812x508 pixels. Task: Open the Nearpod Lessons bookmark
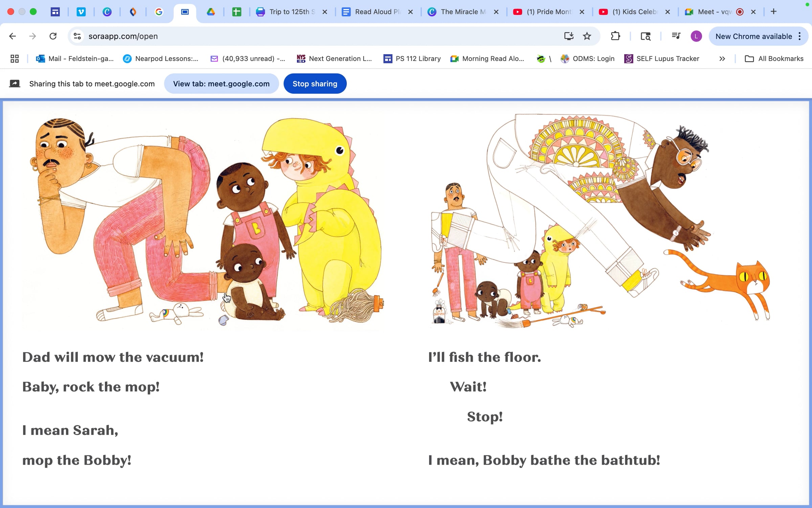click(161, 59)
